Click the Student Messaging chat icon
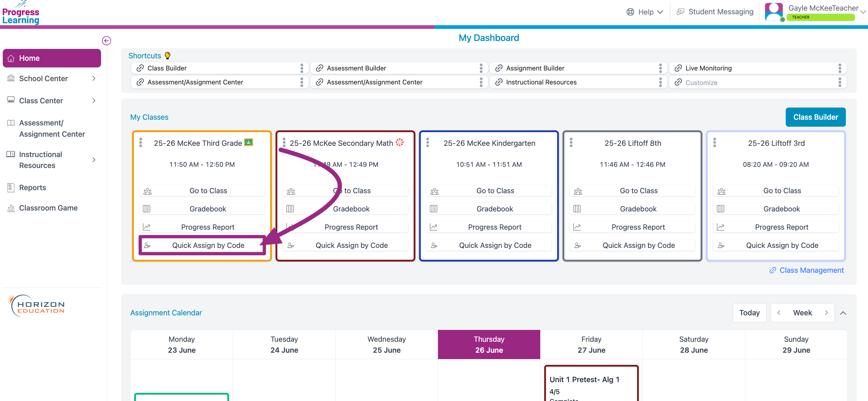 pos(680,12)
